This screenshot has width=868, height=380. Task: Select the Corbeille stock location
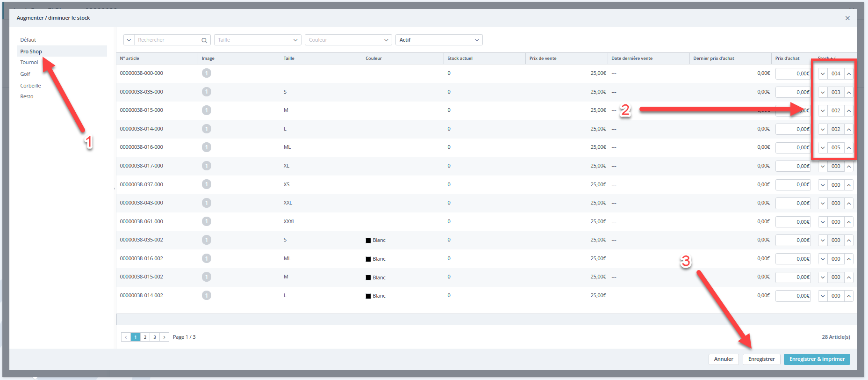pos(30,86)
